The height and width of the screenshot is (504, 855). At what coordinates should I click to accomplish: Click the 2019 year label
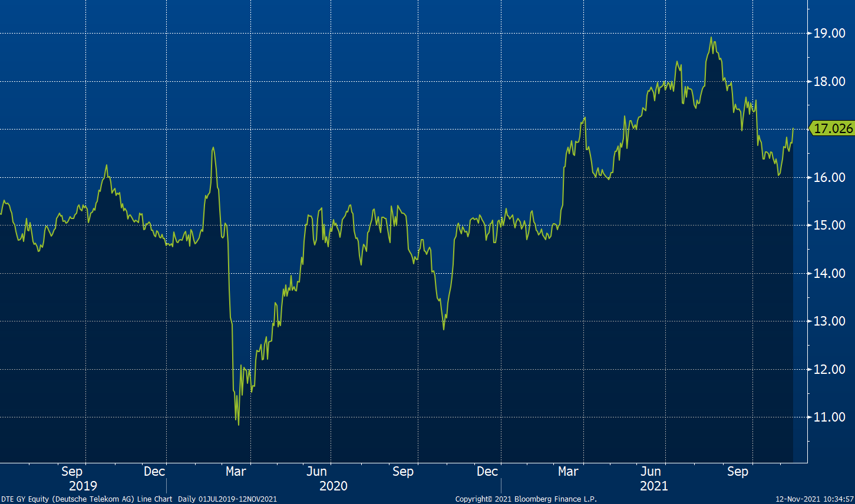pos(83,486)
